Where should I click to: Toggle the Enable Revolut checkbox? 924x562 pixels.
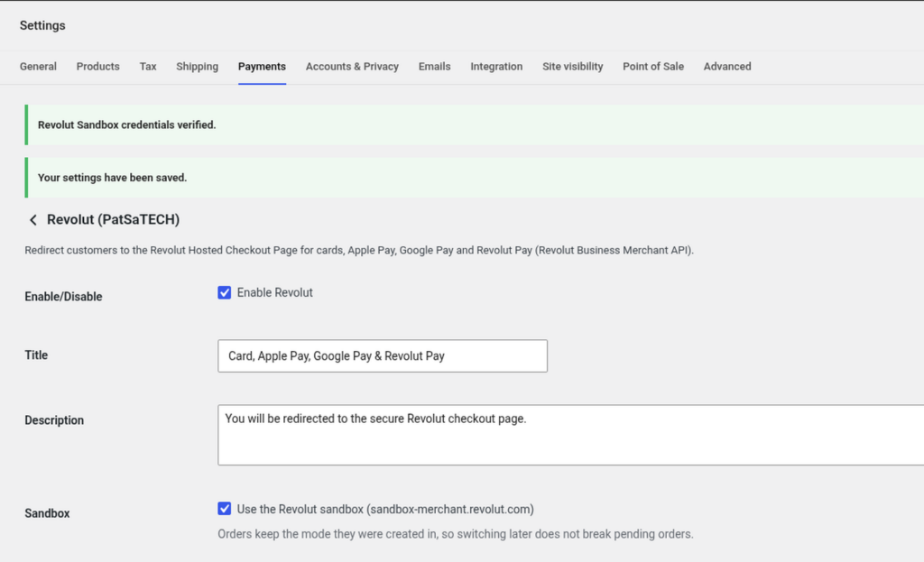[224, 293]
